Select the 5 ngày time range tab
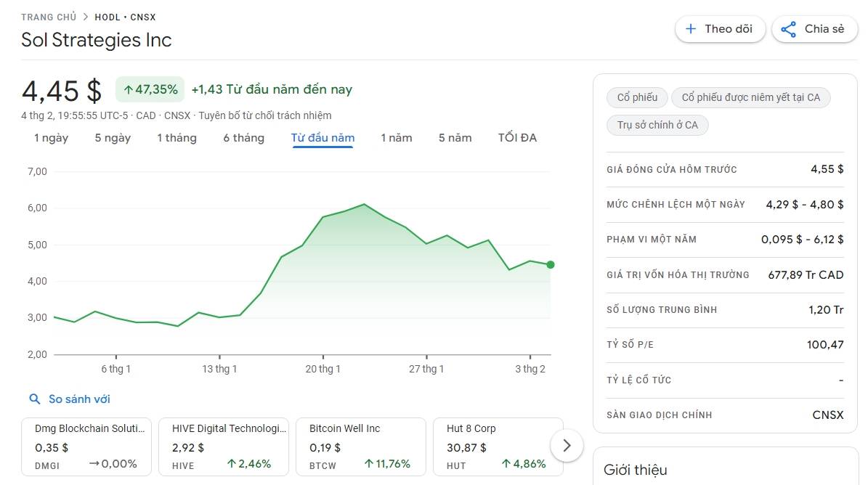Screen dimensions: 868x485 [x=113, y=138]
